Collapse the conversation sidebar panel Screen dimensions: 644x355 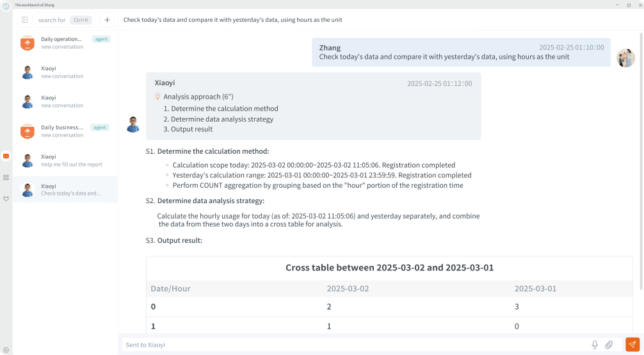coord(25,20)
